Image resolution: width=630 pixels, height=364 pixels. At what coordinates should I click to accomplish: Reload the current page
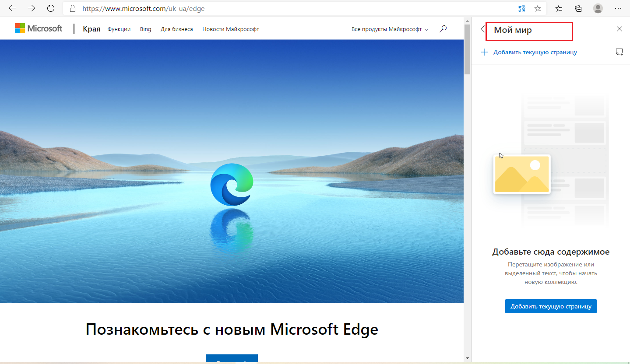[51, 8]
